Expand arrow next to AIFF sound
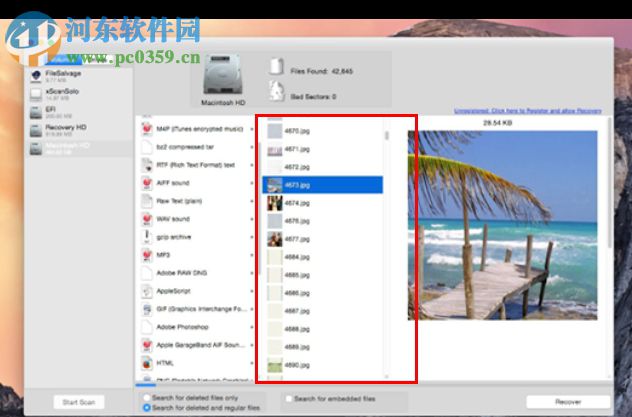 pos(252,183)
